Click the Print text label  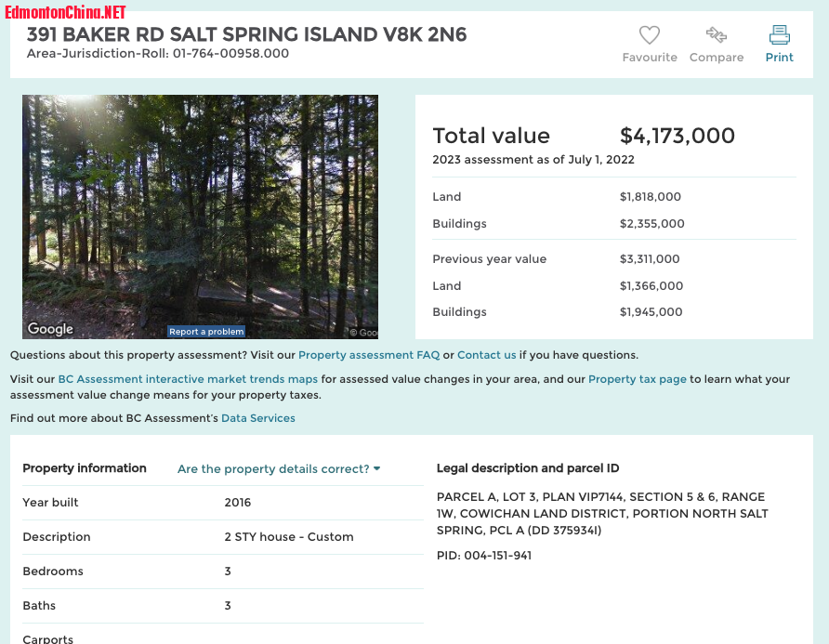pos(779,58)
